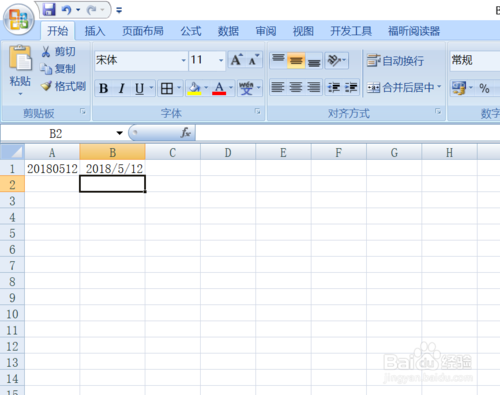
Task: Click the Undo arrow icon
Action: [66, 10]
